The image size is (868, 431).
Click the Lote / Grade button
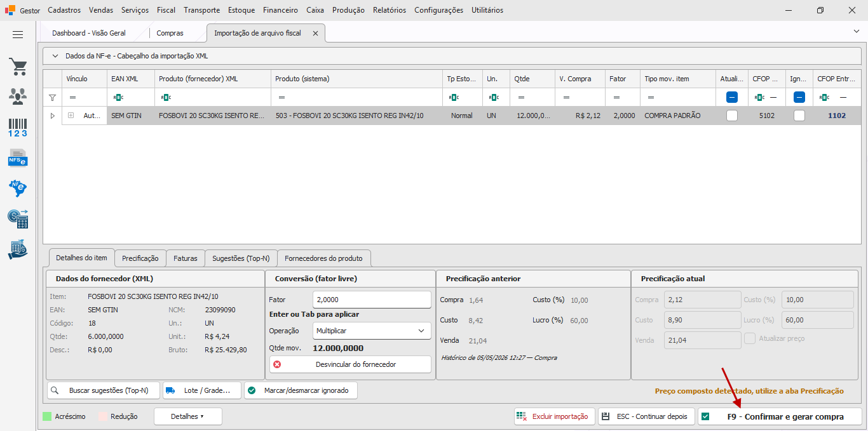pyautogui.click(x=202, y=390)
